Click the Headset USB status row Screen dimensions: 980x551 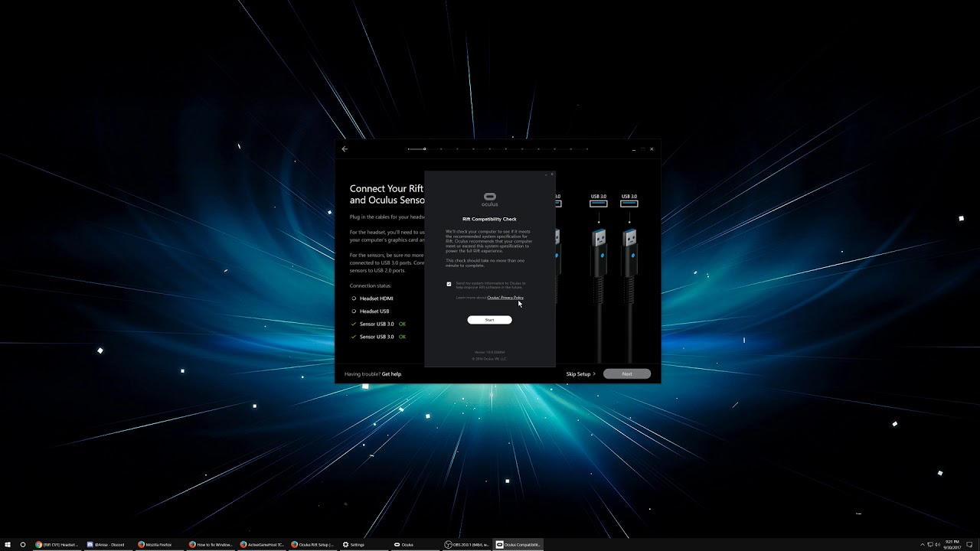point(371,311)
